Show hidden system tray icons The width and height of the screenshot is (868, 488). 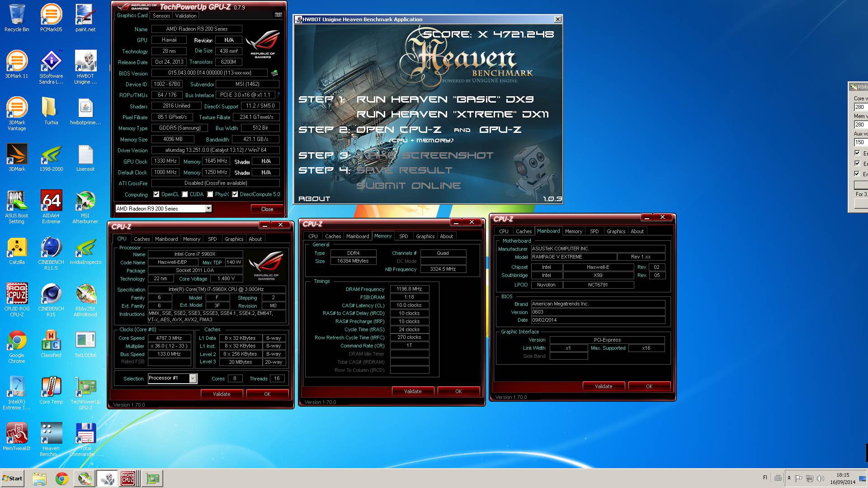click(x=789, y=478)
